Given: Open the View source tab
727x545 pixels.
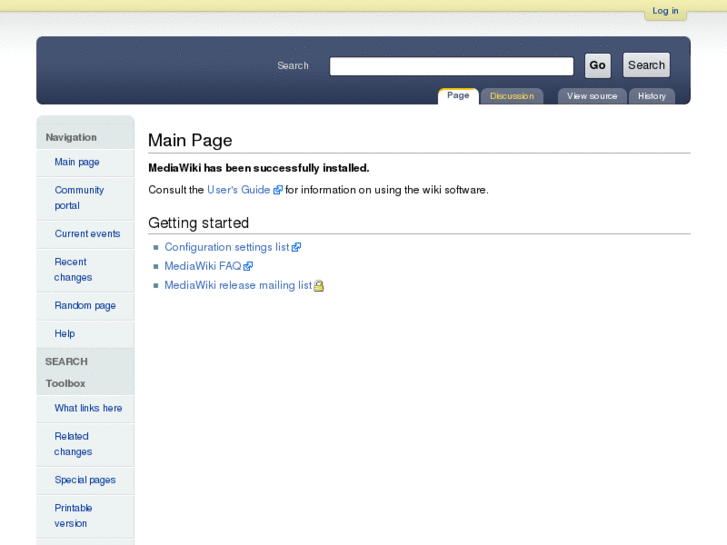Looking at the screenshot, I should click(592, 96).
